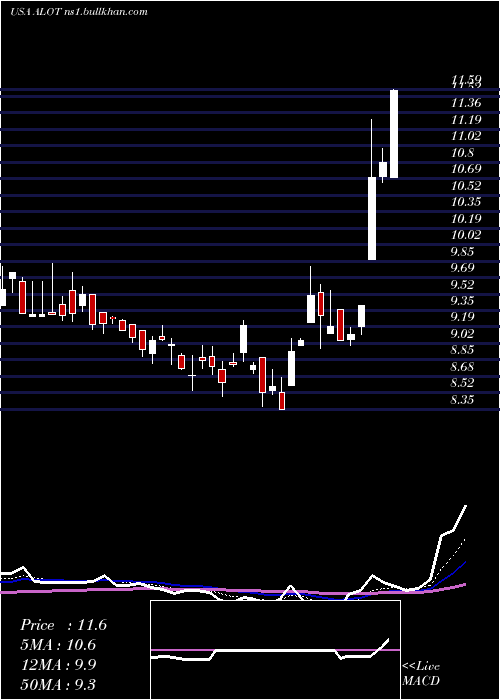Click the 12MA : 9.9 readout

click(x=57, y=665)
